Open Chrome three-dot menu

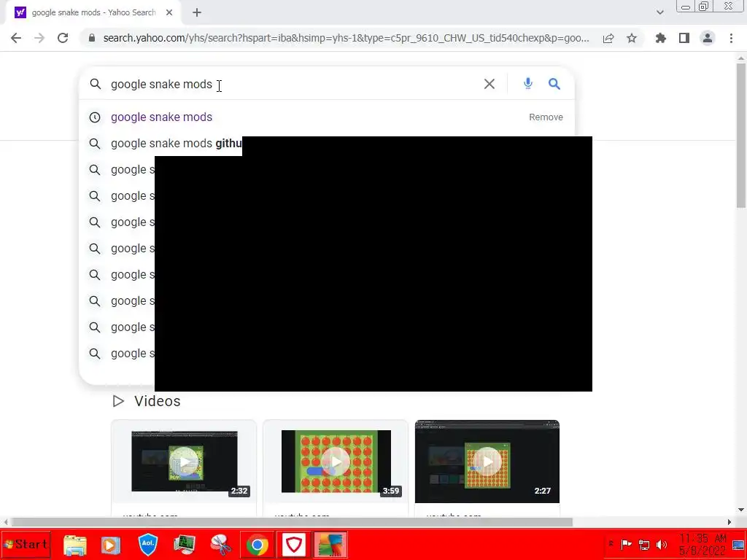point(731,38)
